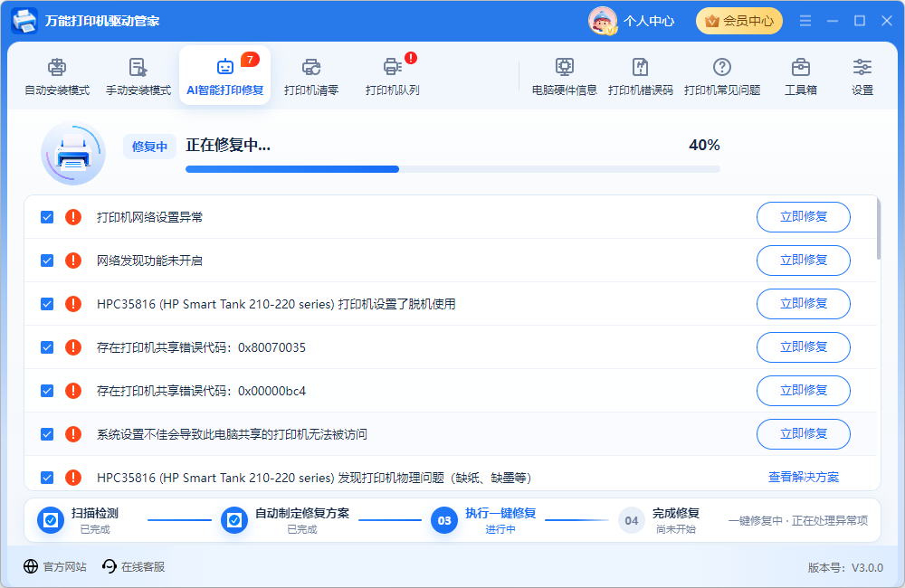
Task: Uncheck 打印机物理问题 row checkbox
Action: click(x=47, y=478)
